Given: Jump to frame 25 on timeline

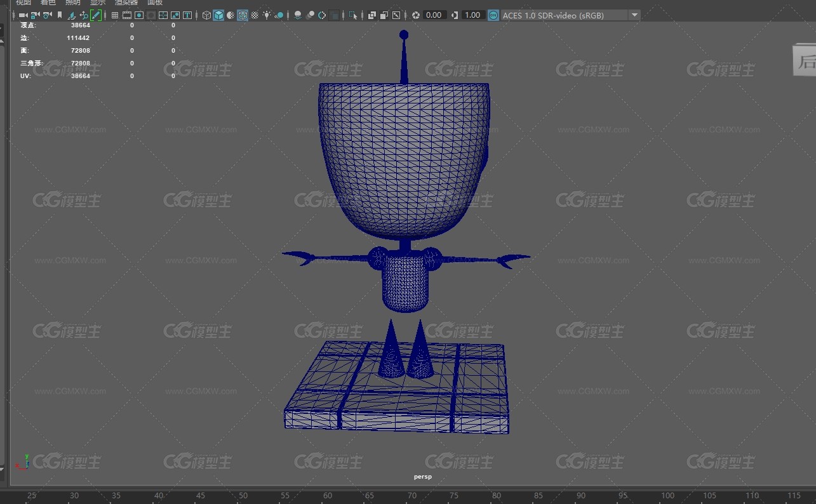Looking at the screenshot, I should pyautogui.click(x=32, y=496).
